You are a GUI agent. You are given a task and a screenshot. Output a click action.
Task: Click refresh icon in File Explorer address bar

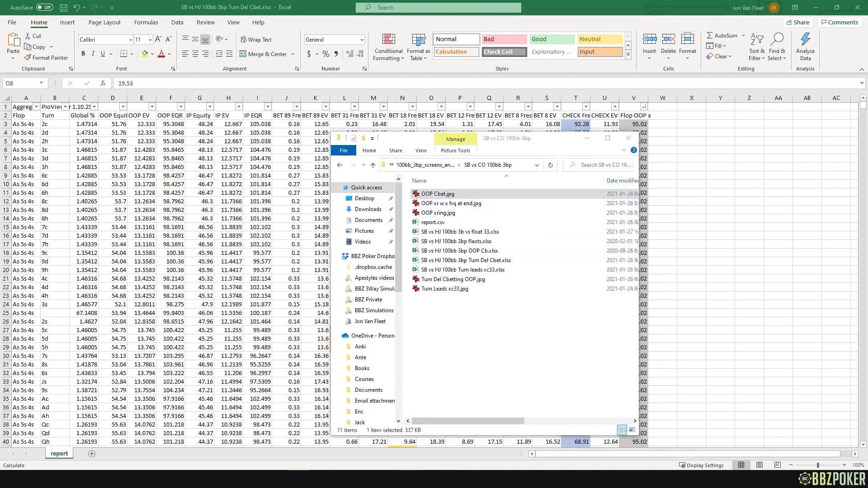click(550, 165)
